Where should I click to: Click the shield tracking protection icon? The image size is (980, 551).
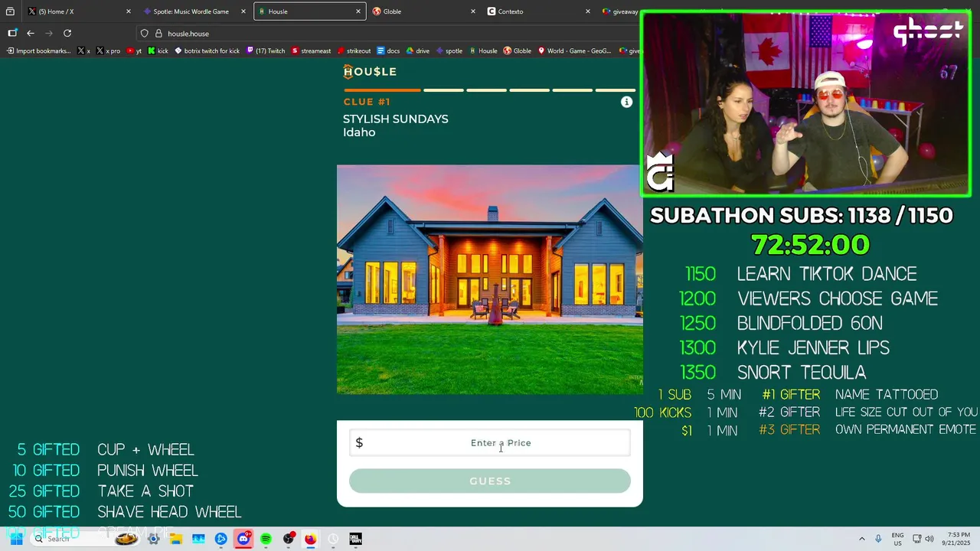(144, 34)
